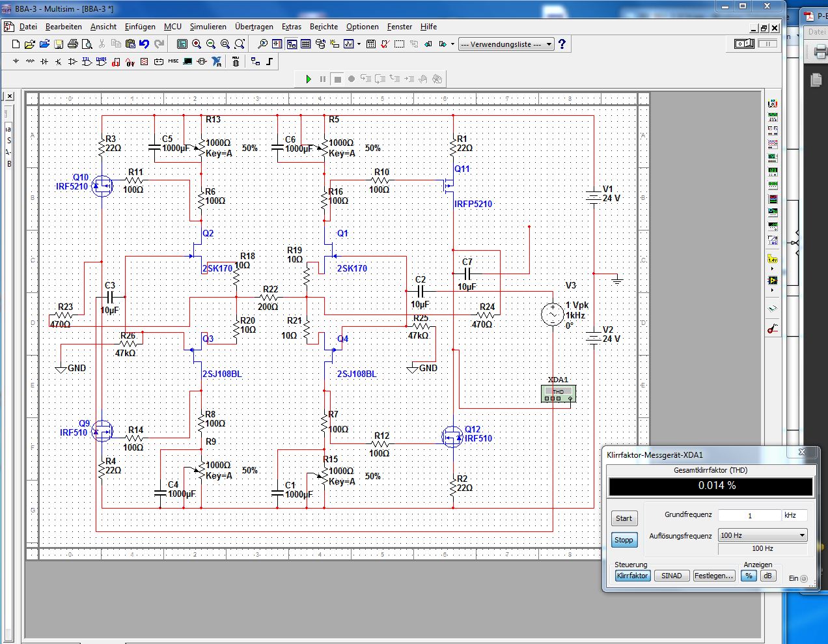Zoom in on the schematic
The image size is (828, 644).
click(x=196, y=44)
